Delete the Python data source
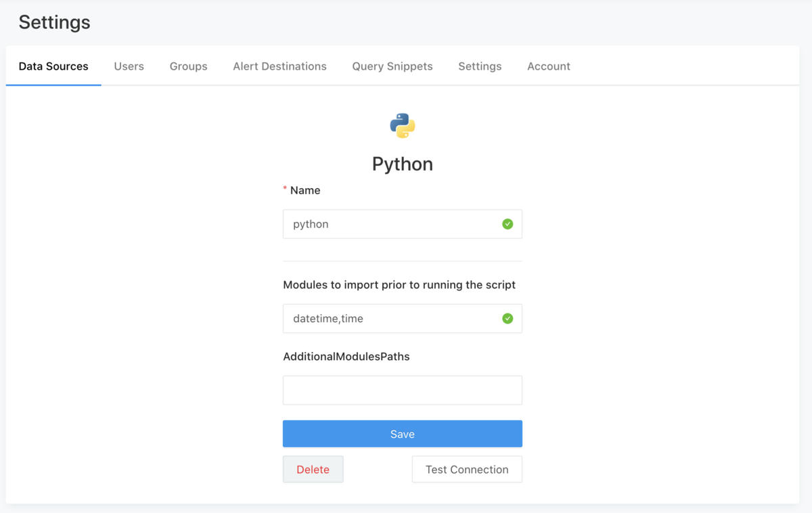Viewport: 812px width, 513px height. [x=313, y=469]
